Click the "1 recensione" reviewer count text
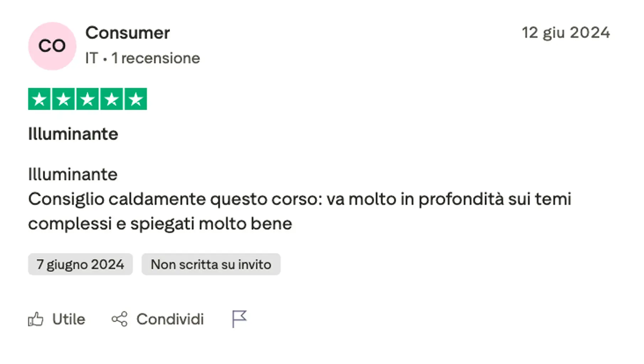The height and width of the screenshot is (364, 644). coord(156,58)
